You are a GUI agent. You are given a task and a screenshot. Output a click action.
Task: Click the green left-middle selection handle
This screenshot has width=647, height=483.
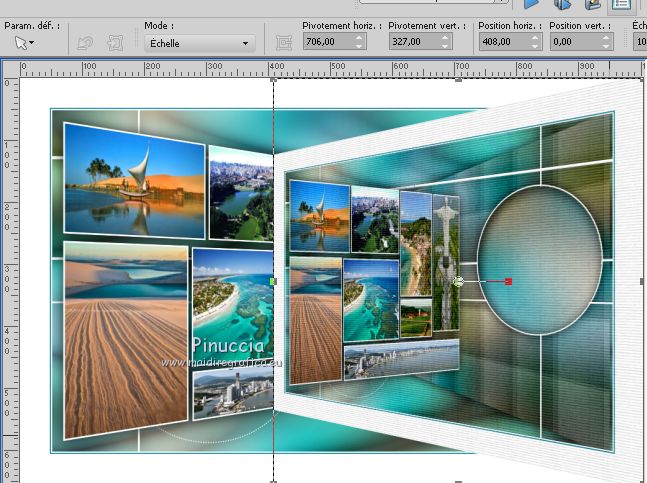tap(274, 282)
